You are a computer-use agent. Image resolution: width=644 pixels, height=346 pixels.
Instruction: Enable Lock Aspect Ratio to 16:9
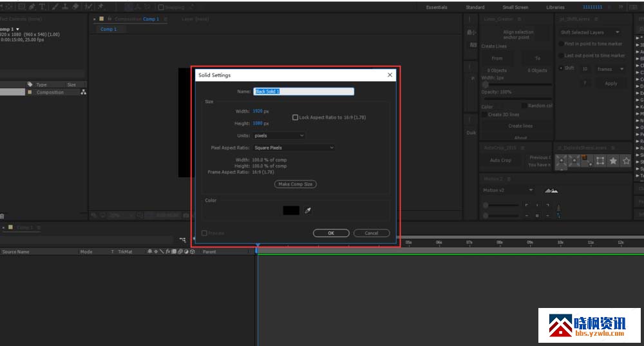[x=295, y=117]
